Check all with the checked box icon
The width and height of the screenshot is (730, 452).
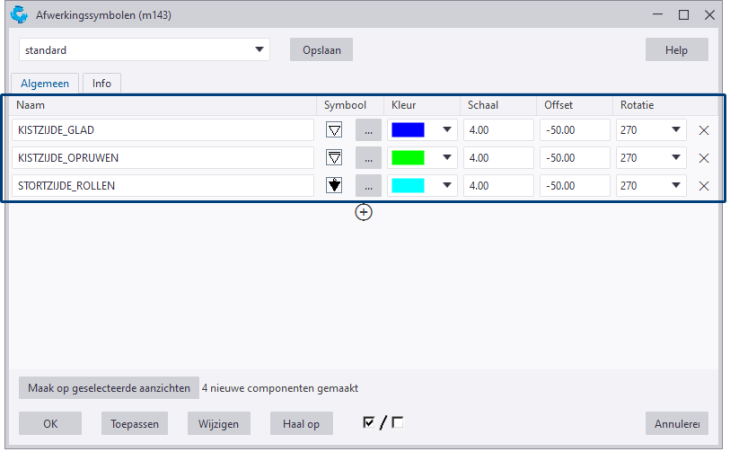(x=368, y=422)
